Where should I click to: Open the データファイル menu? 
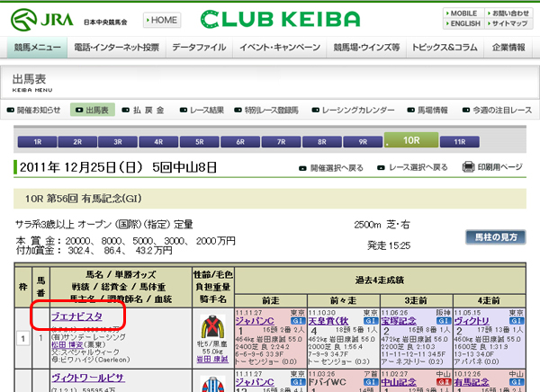[199, 47]
